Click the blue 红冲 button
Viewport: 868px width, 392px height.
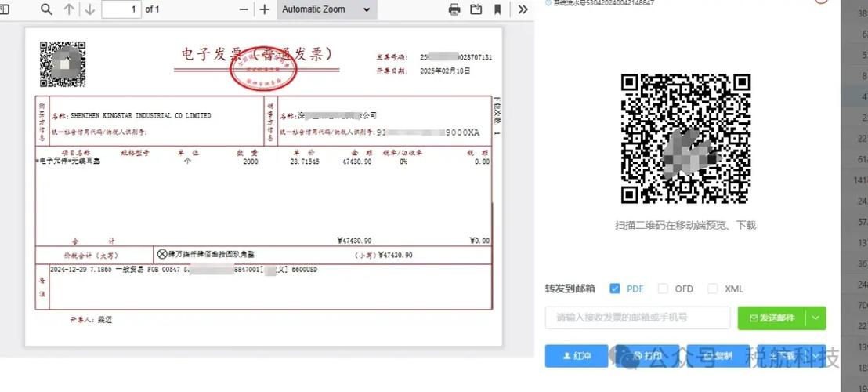577,356
